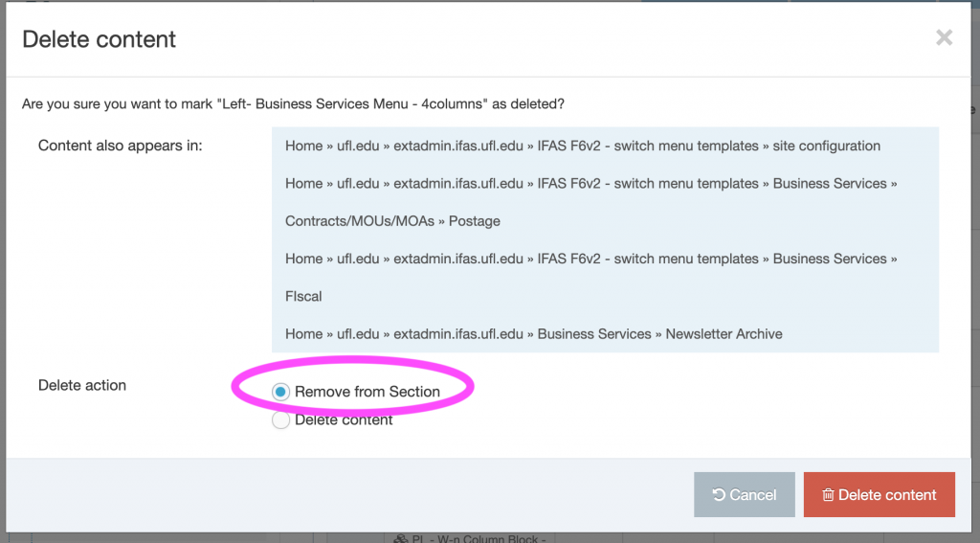Open the Business Services » Newsletter Archive path

click(533, 334)
